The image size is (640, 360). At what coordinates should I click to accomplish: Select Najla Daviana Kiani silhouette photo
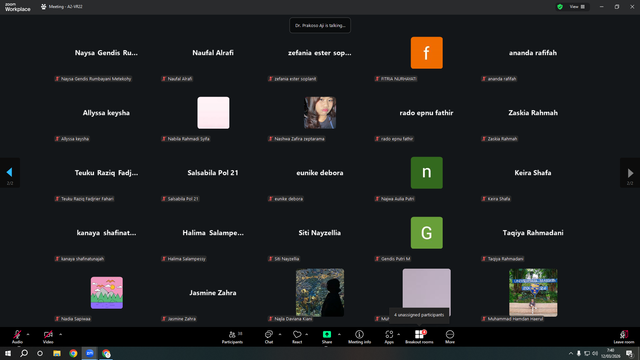[320, 293]
